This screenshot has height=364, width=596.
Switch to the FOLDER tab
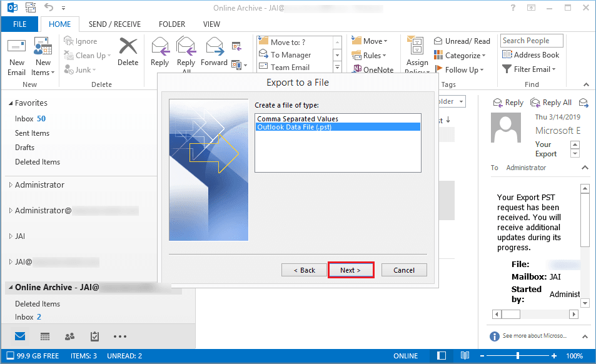pos(172,24)
